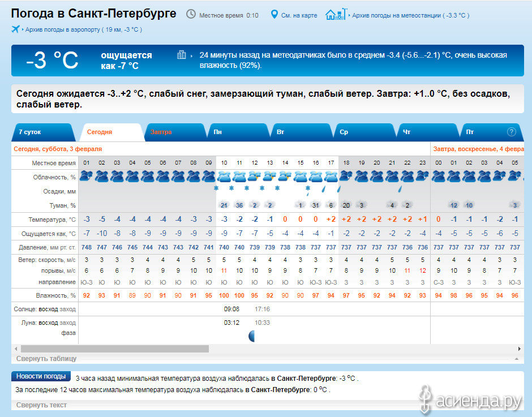Click the weather station house icon
This screenshot has height=417, width=532.
pos(336,14)
